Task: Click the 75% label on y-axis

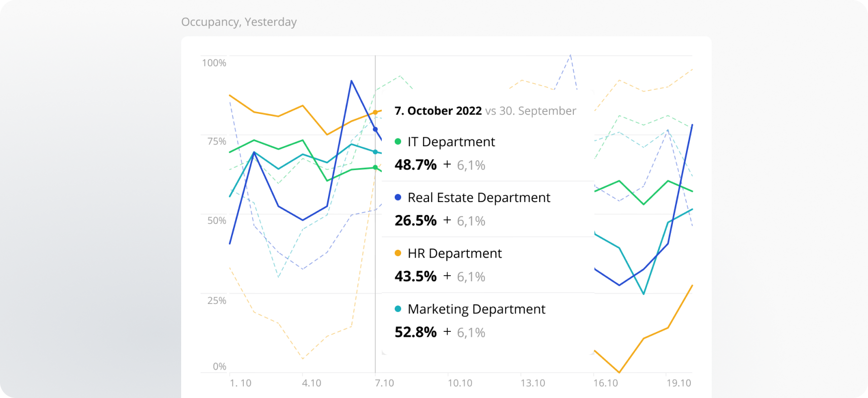Action: [x=217, y=142]
